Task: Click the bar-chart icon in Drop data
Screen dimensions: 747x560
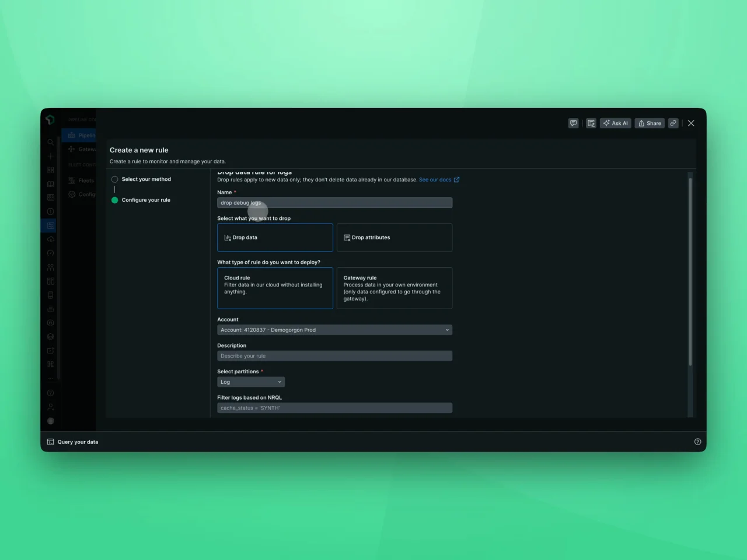Action: click(228, 237)
